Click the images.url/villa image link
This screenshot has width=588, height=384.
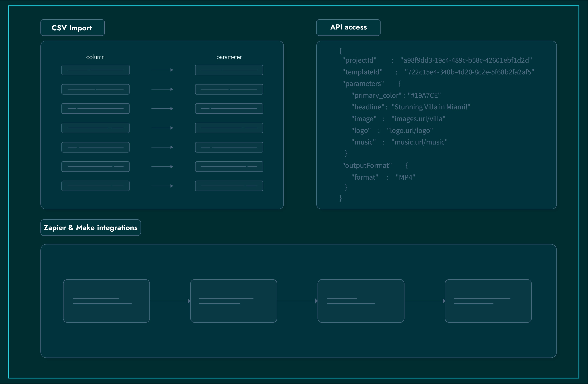pos(418,119)
